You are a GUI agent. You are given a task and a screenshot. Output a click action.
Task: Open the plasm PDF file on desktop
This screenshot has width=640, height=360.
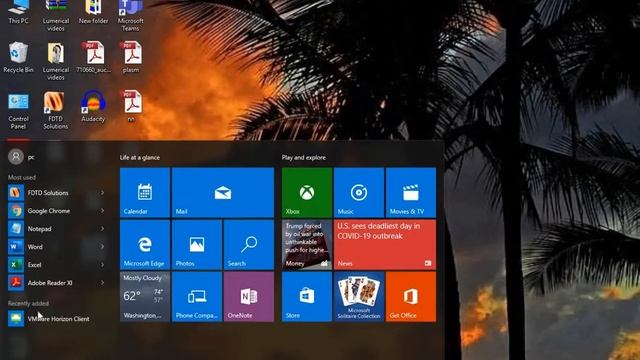pyautogui.click(x=131, y=57)
